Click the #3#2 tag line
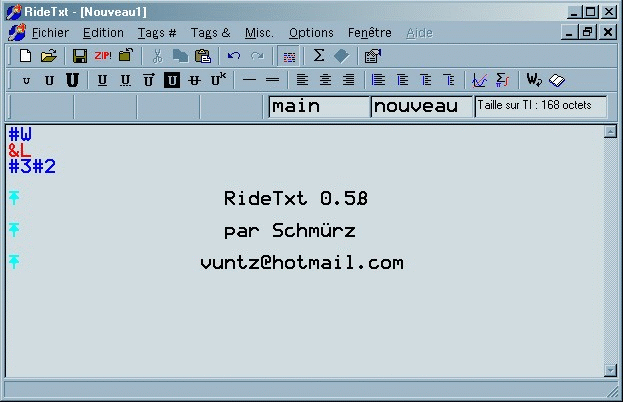 [x=32, y=166]
